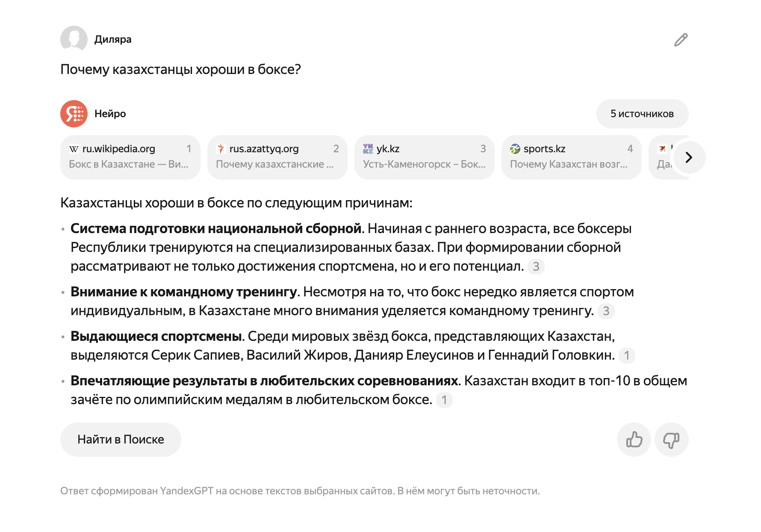Click the sports.kz favicon
761x532 pixels.
[x=515, y=149]
